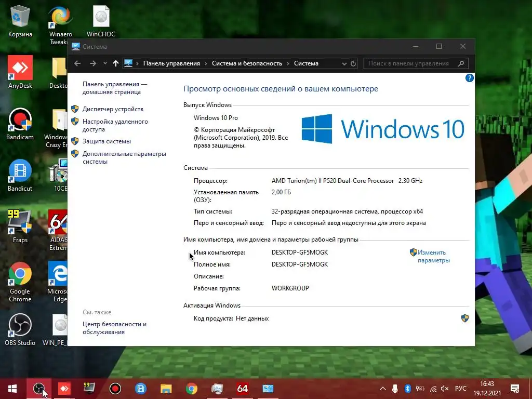Click Система breadcrumb item

(306, 63)
